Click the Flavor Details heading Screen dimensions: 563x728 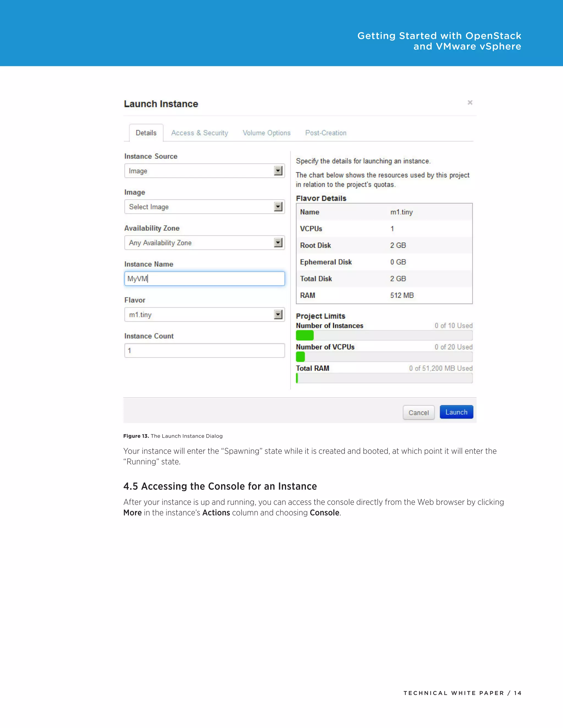click(x=321, y=198)
